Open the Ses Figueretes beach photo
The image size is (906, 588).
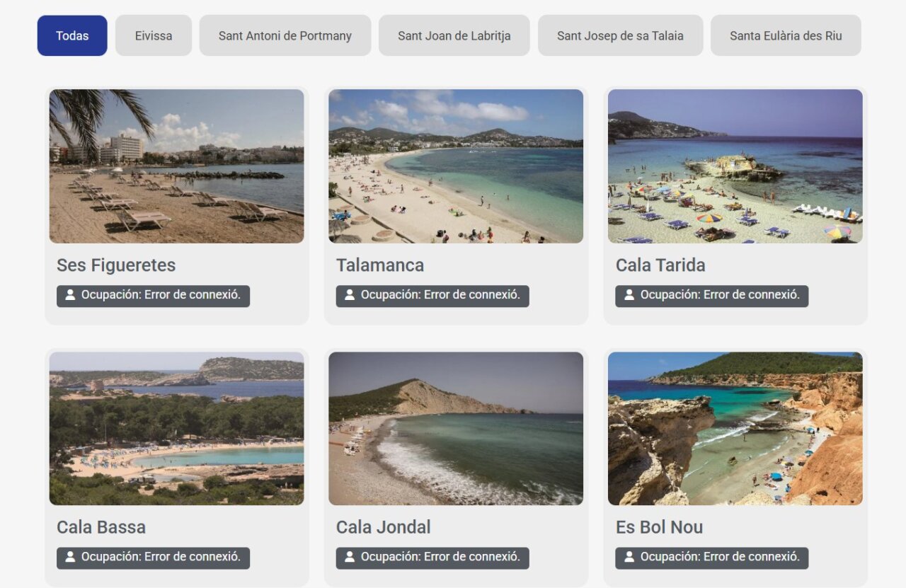(x=176, y=166)
